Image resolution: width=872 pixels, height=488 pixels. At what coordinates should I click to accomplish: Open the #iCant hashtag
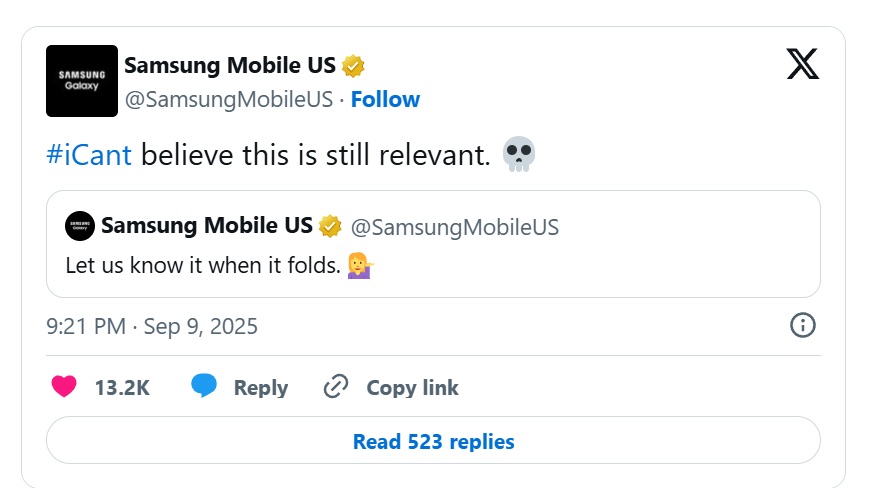click(89, 155)
